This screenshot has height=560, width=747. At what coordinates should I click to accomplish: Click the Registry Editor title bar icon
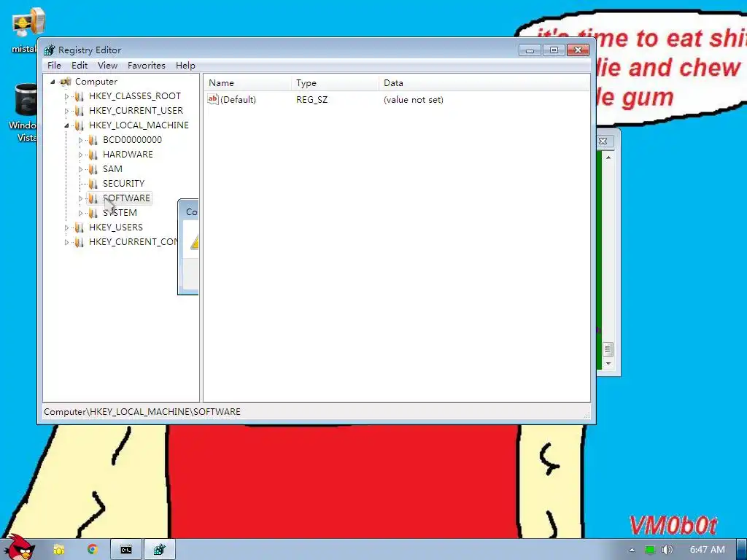point(49,50)
